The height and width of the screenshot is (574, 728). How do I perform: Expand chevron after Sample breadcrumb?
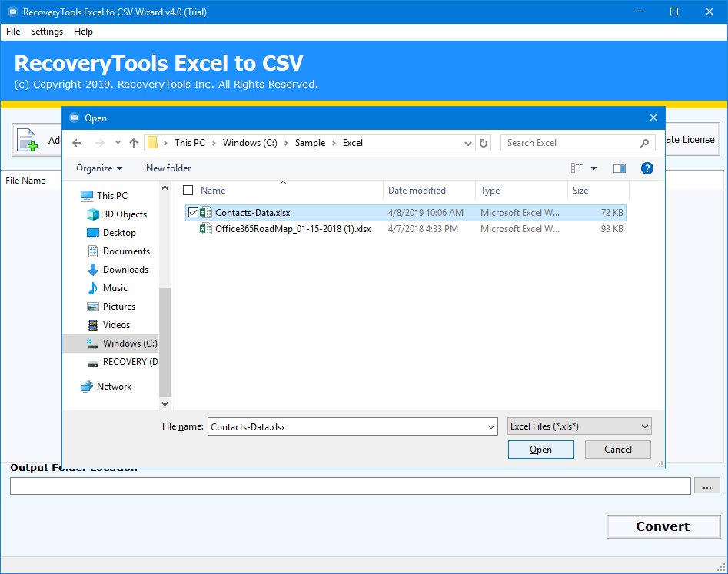click(x=334, y=143)
